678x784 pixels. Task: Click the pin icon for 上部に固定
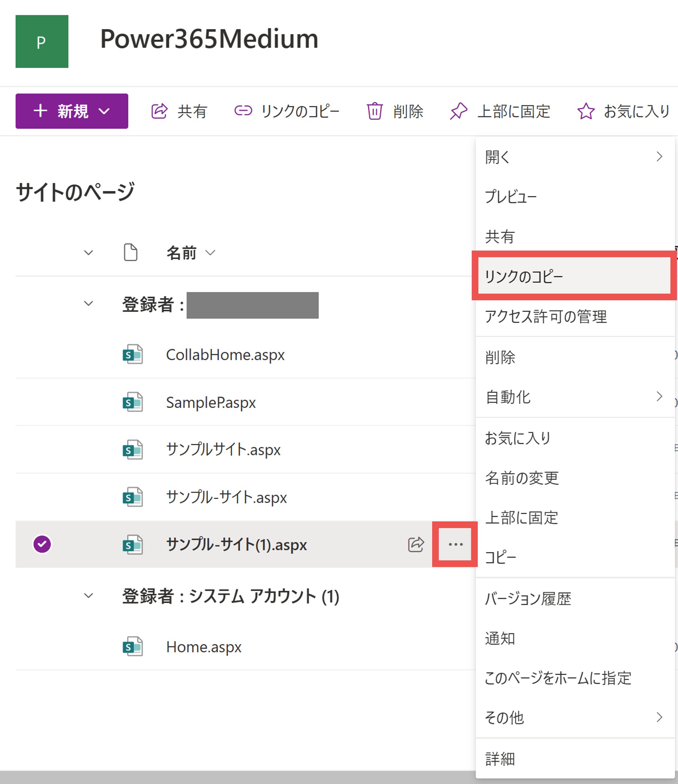coord(458,111)
